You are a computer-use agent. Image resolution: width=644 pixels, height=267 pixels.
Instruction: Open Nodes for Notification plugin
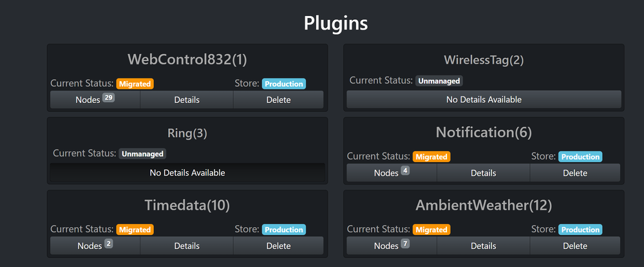[x=392, y=172]
